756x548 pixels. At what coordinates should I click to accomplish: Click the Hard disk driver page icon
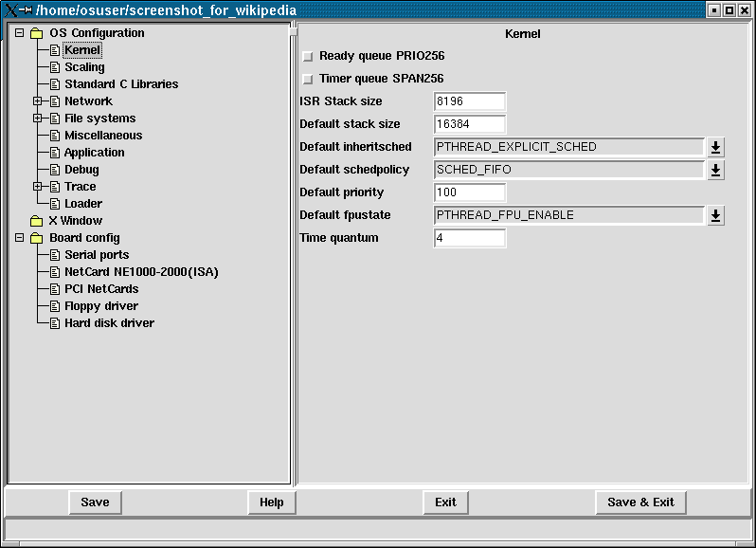(x=54, y=323)
